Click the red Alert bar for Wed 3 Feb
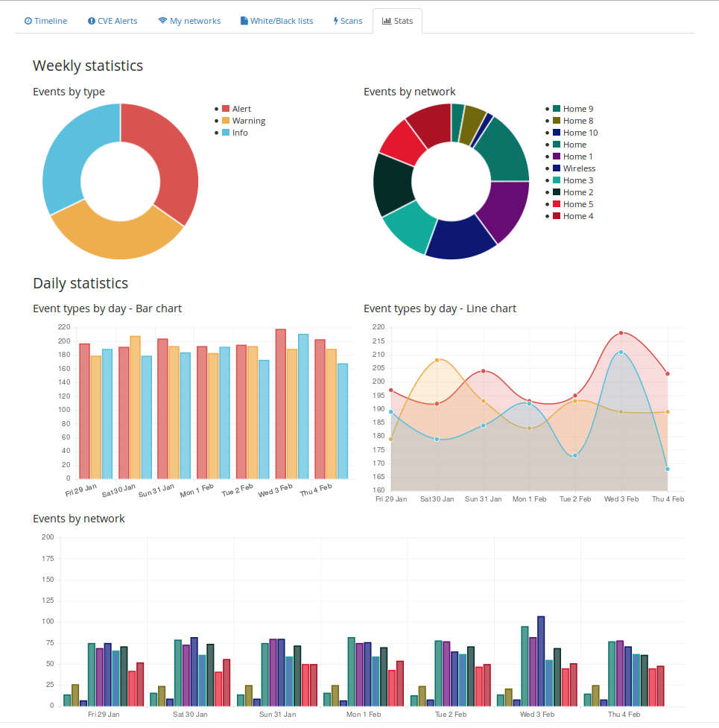The image size is (719, 728). click(x=280, y=404)
